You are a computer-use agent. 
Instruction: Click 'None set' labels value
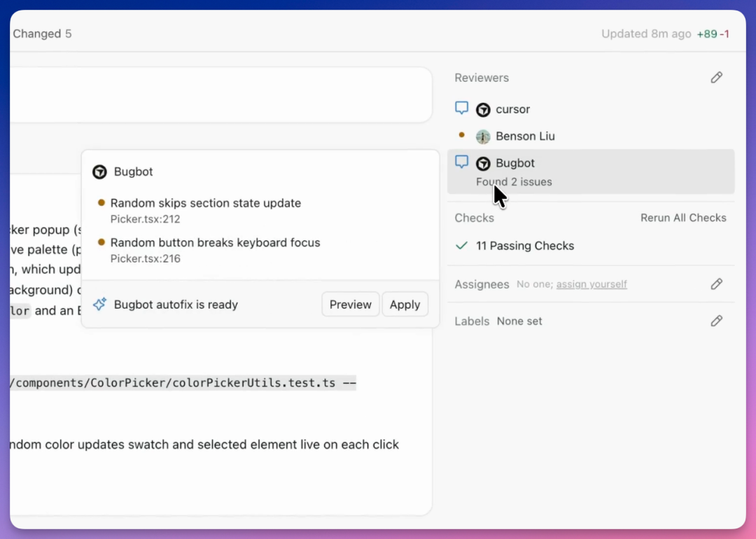(x=519, y=321)
